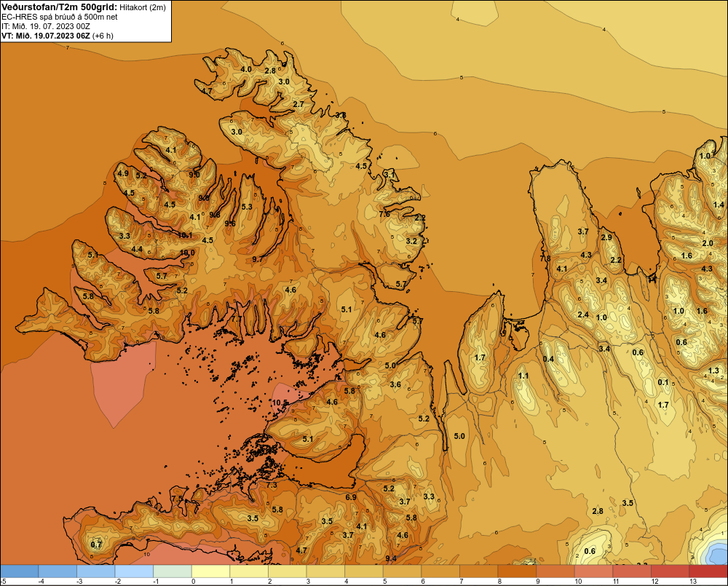
Task: Click the '1.1' temperature value
Action: tap(523, 376)
